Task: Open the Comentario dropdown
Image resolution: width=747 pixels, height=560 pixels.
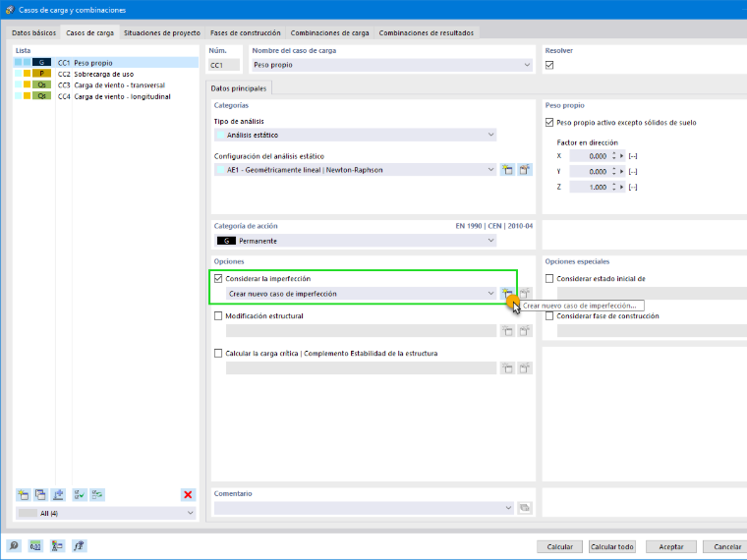Action: (x=508, y=508)
